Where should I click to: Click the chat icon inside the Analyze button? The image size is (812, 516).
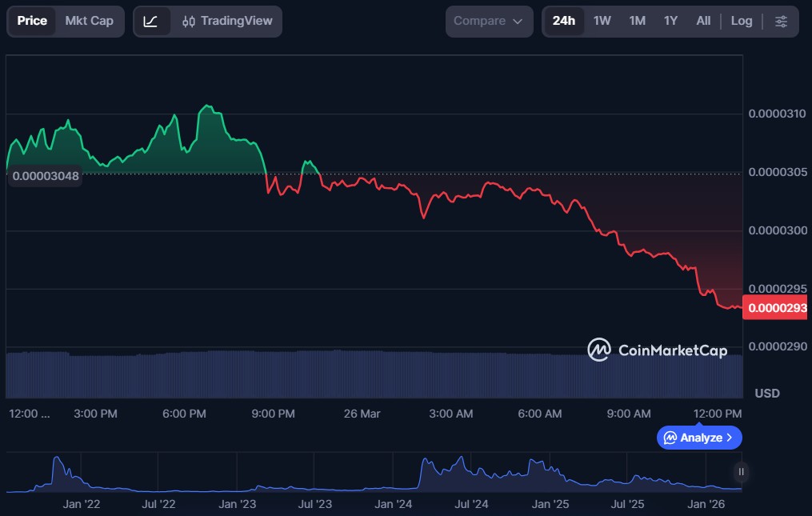[670, 438]
